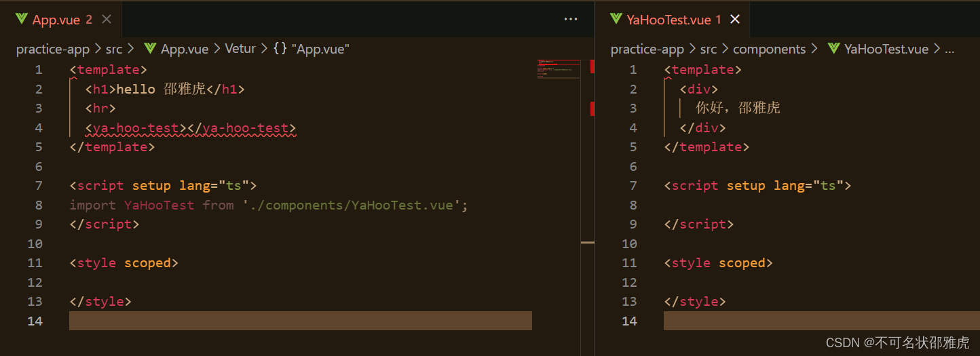Expand the trailing ellipsis breadcrumb on right
The width and height of the screenshot is (980, 356).
pos(949,49)
